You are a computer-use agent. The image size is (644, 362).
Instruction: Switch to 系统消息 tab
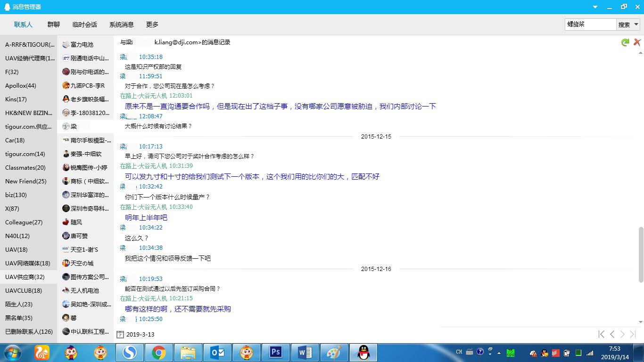(122, 25)
